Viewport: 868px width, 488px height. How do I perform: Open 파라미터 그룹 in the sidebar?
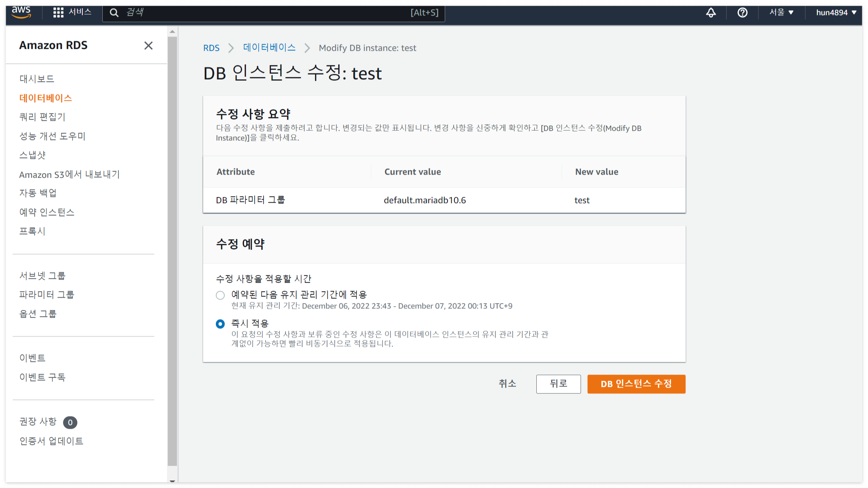(47, 295)
